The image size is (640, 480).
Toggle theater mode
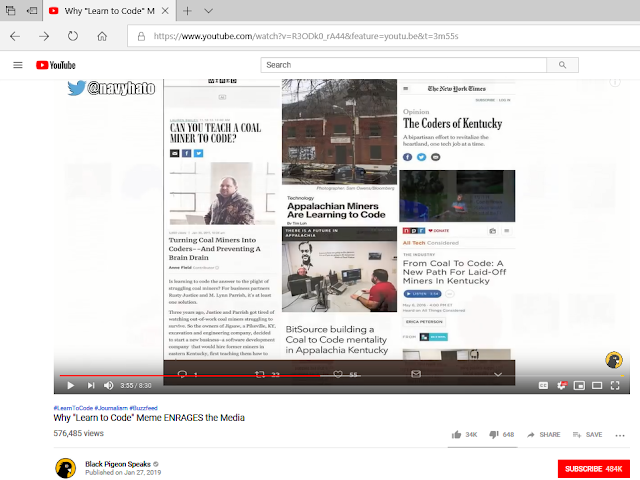tap(597, 385)
